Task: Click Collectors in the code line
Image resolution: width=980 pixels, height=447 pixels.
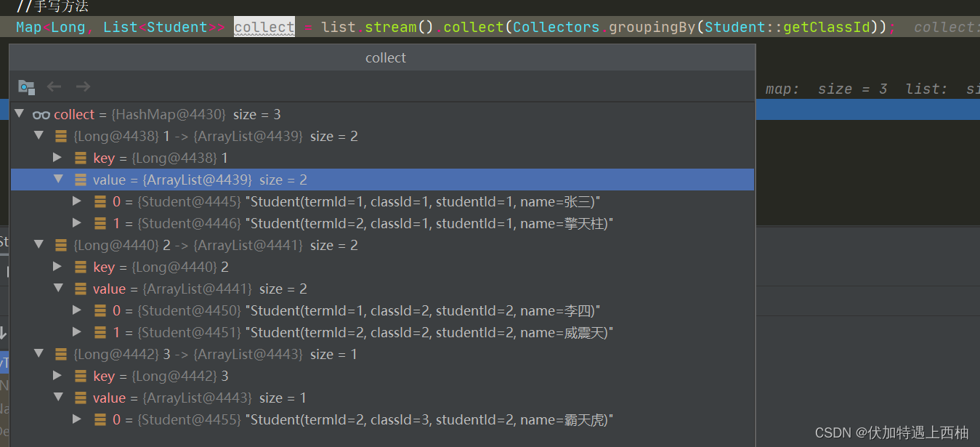Action: 556,27
